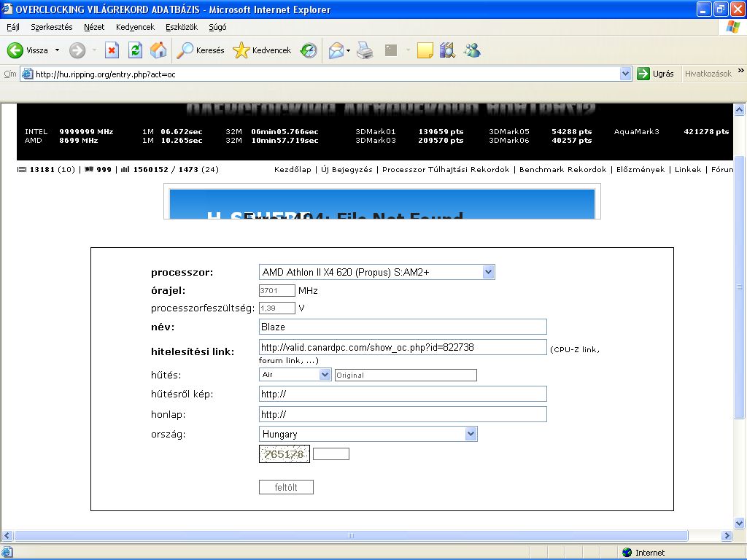Click the hűtésről kép URL field

pos(403,394)
